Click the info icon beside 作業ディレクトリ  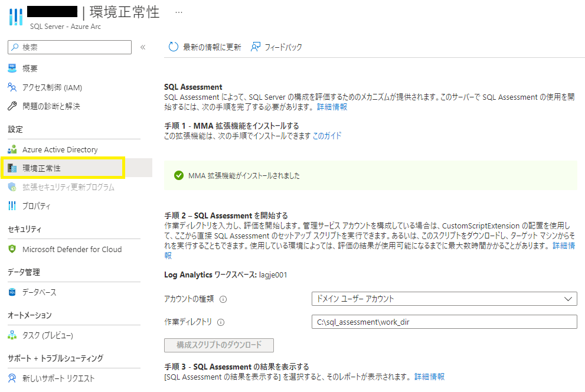[221, 322]
